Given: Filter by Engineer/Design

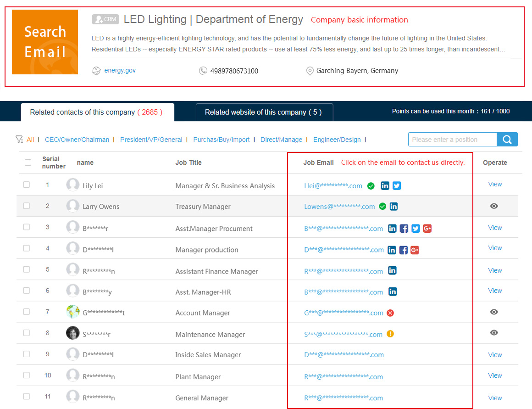Looking at the screenshot, I should click(x=337, y=140).
